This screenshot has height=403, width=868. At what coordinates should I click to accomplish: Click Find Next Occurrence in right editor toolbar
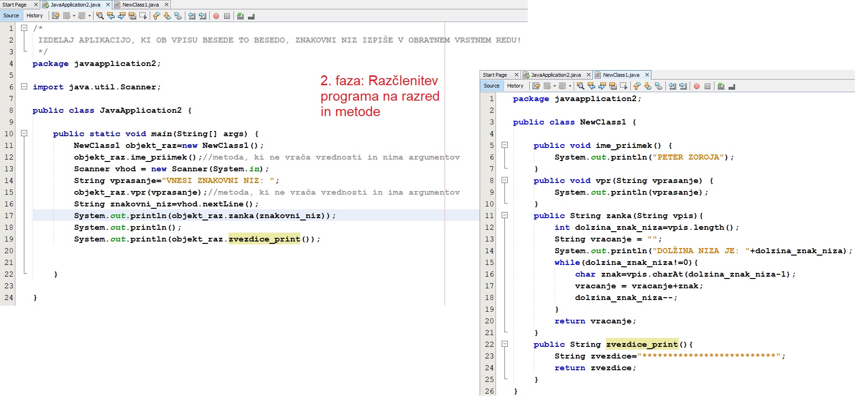tap(602, 86)
